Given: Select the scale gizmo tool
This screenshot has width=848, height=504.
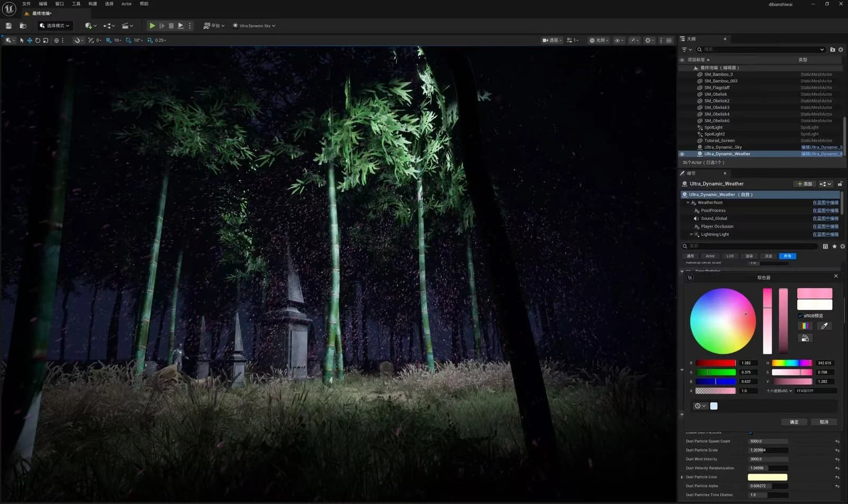Looking at the screenshot, I should tap(46, 40).
